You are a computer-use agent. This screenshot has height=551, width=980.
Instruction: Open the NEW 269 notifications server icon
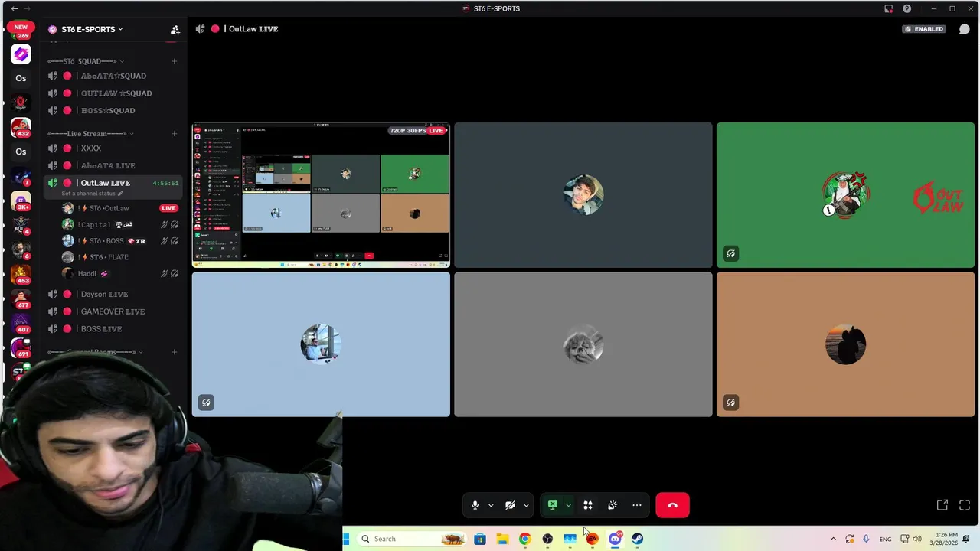click(21, 30)
